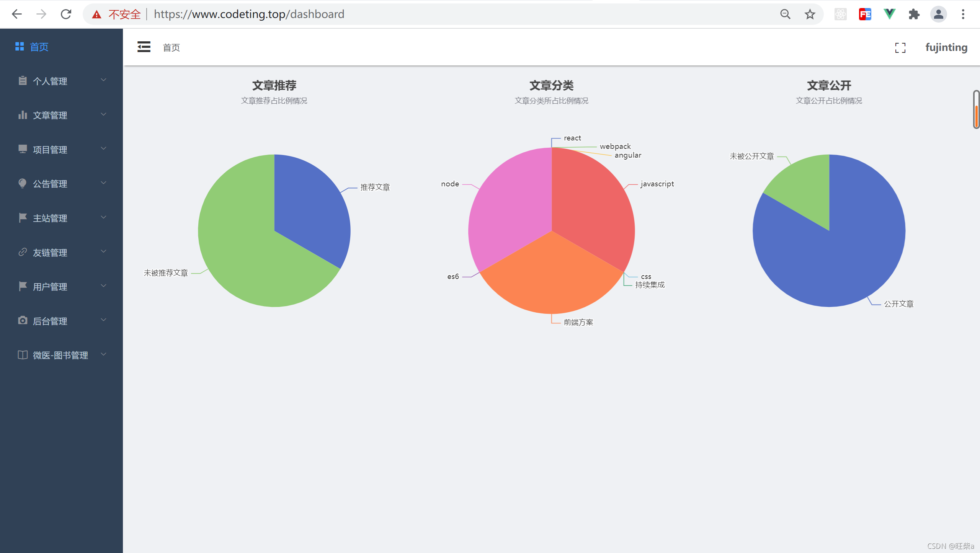Click fujinting username link

[x=946, y=47]
